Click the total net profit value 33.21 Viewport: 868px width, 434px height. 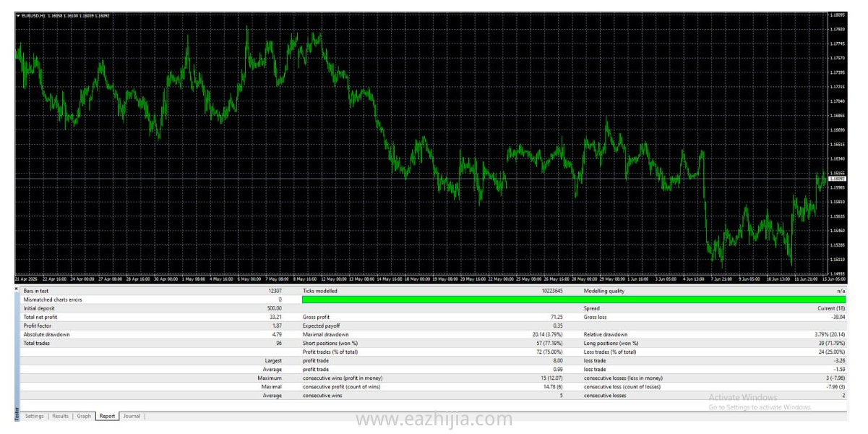(275, 317)
